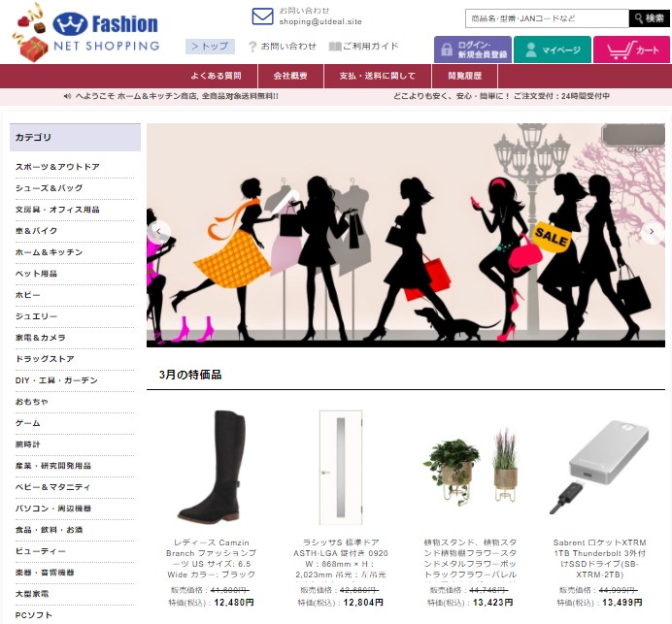Viewport: 672px width, 624px height.
Task: Open ラシッサS 標準ドア product title
Action: pyautogui.click(x=341, y=558)
